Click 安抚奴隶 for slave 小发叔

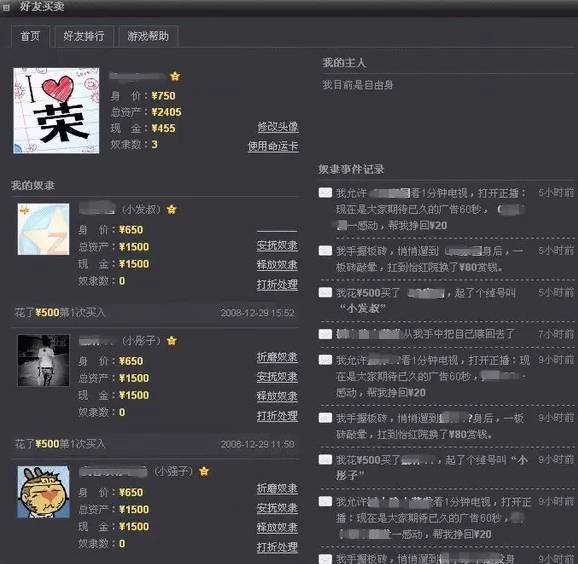(277, 246)
